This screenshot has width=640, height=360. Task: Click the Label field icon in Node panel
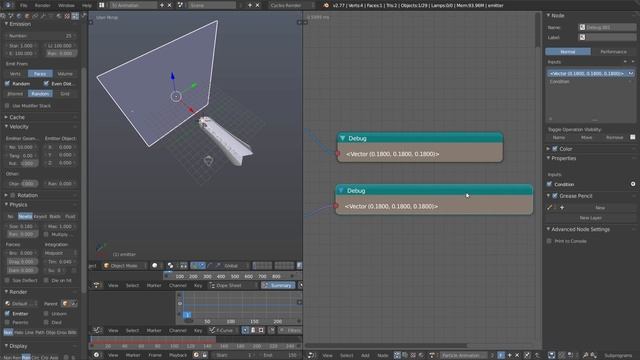coord(582,37)
